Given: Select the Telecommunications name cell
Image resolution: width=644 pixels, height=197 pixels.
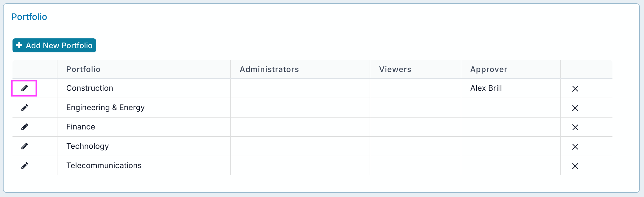Looking at the screenshot, I should (x=104, y=165).
